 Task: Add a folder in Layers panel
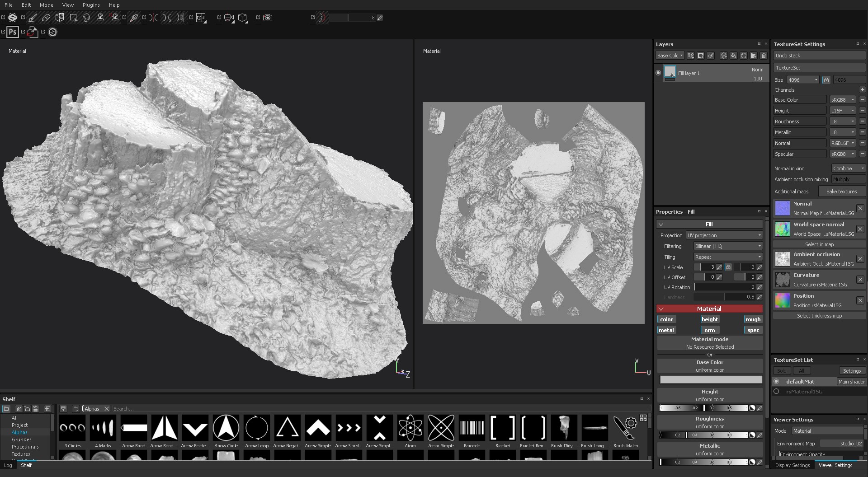753,56
